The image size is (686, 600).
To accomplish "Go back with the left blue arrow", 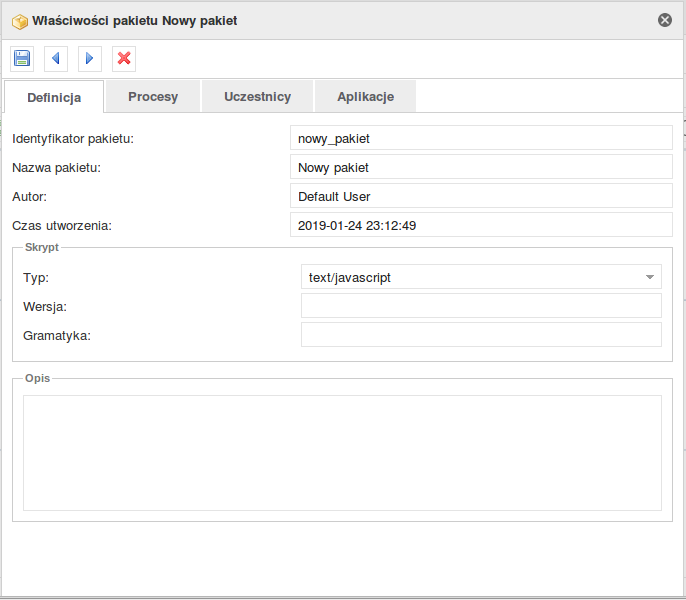I will (56, 59).
